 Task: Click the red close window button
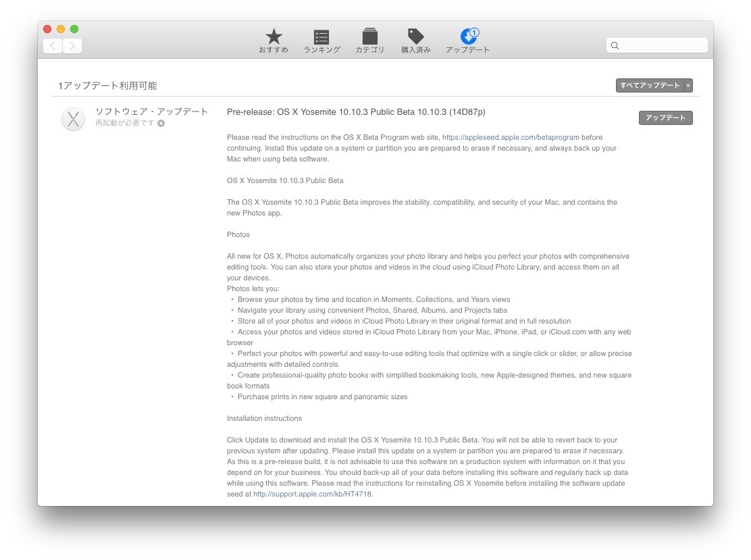click(47, 29)
